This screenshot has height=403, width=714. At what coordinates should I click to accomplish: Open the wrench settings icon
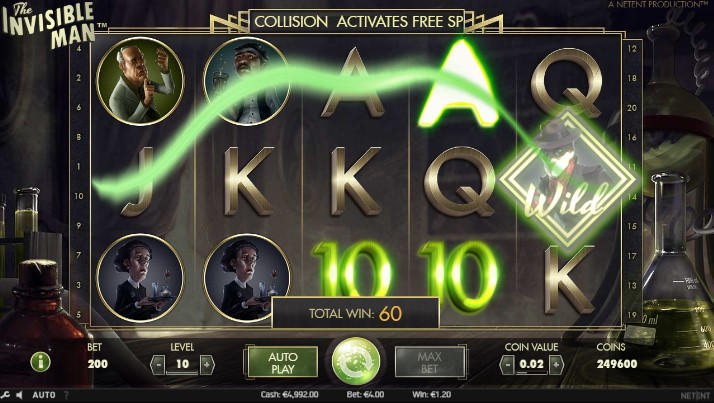(x=5, y=395)
